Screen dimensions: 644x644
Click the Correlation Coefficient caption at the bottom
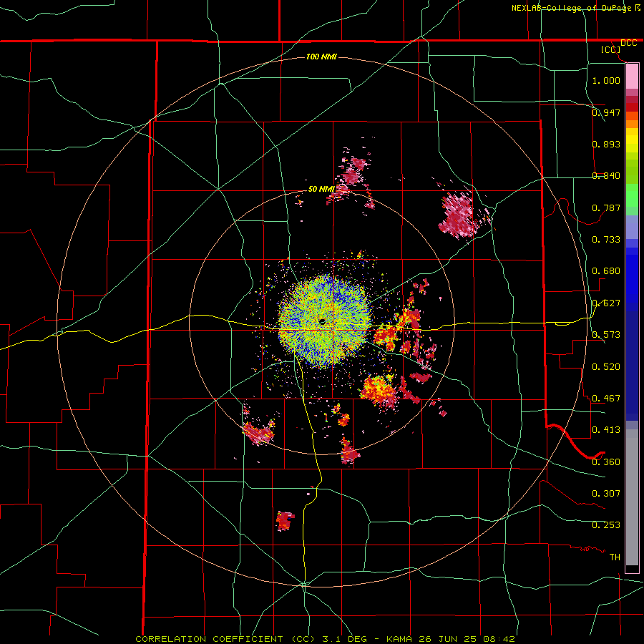(325, 639)
